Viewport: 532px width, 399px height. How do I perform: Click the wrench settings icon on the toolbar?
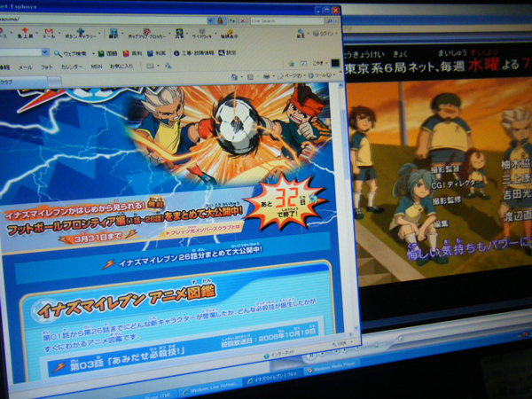pyautogui.click(x=301, y=34)
